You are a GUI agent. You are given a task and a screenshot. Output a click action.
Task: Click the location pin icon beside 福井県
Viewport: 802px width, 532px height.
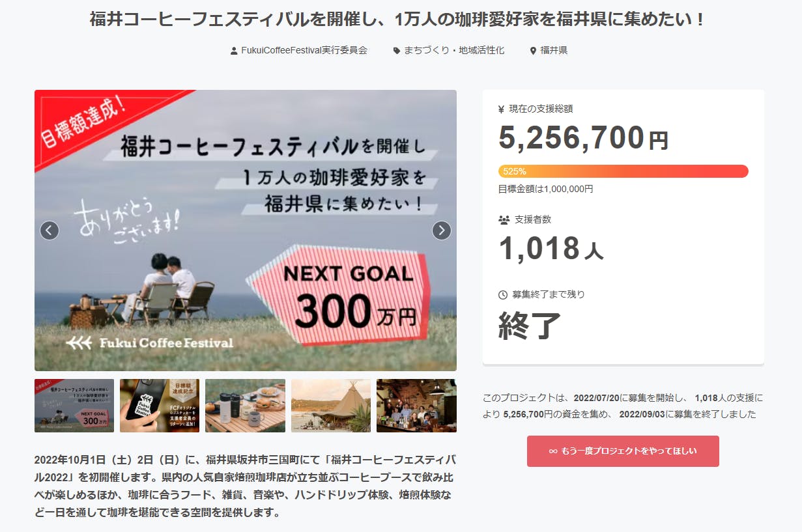tap(533, 51)
